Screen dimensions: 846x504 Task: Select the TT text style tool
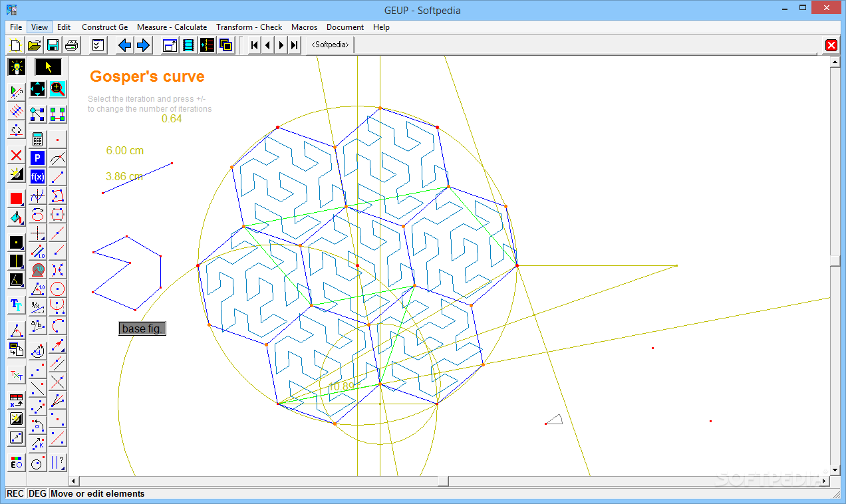pos(17,305)
